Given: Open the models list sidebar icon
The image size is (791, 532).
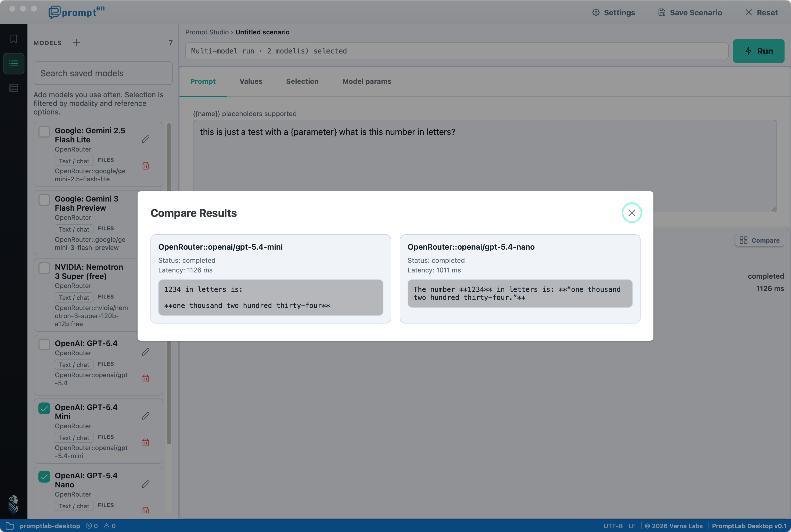Looking at the screenshot, I should 13,63.
